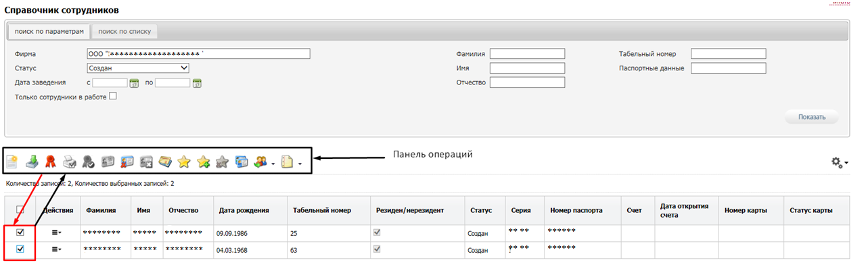Click the Имя search field
Screen dimensions: 868x269
[x=527, y=68]
